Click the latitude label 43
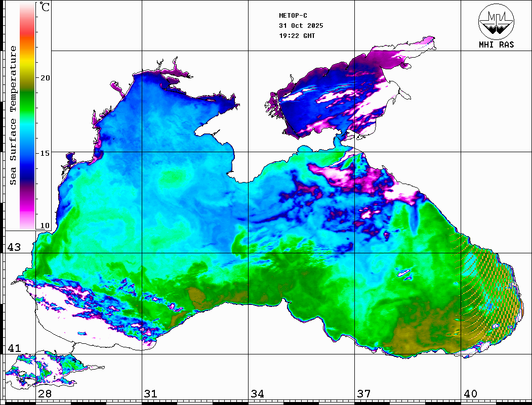The image size is (532, 405). (x=14, y=247)
